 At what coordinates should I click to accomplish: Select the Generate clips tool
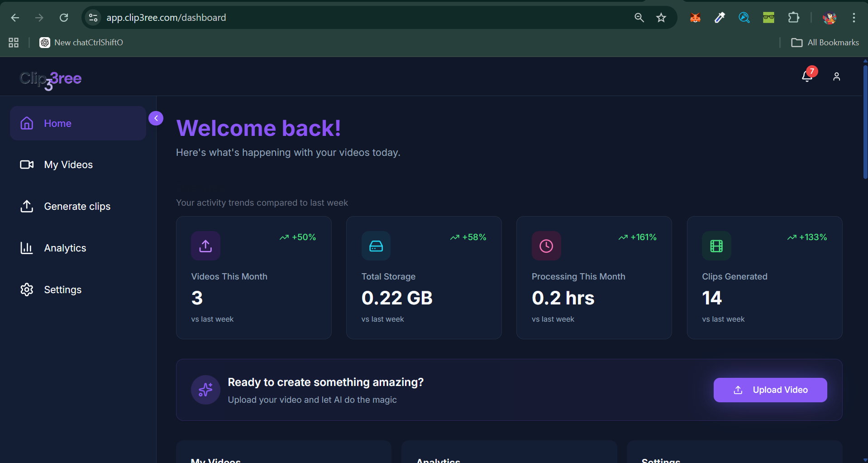pyautogui.click(x=77, y=206)
